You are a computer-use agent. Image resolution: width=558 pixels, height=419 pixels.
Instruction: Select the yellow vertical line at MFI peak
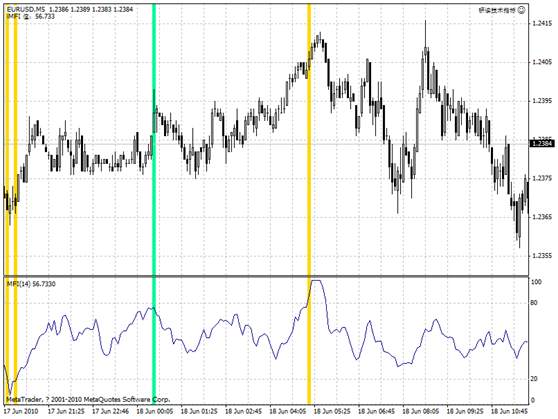(x=309, y=204)
